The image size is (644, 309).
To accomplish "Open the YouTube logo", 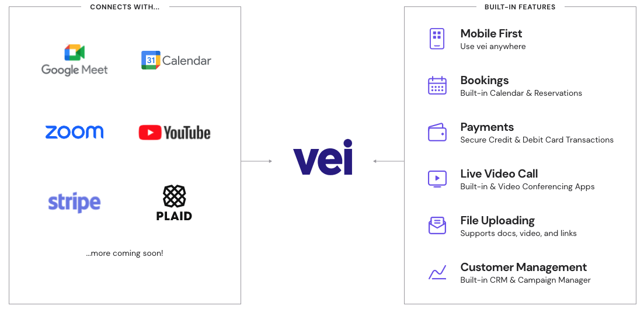I will pos(175,133).
